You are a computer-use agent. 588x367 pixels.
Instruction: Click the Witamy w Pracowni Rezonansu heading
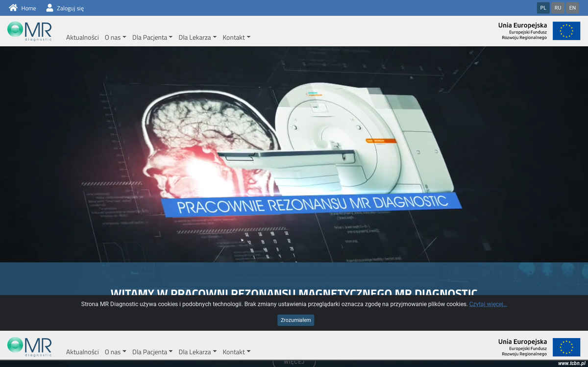coord(294,292)
